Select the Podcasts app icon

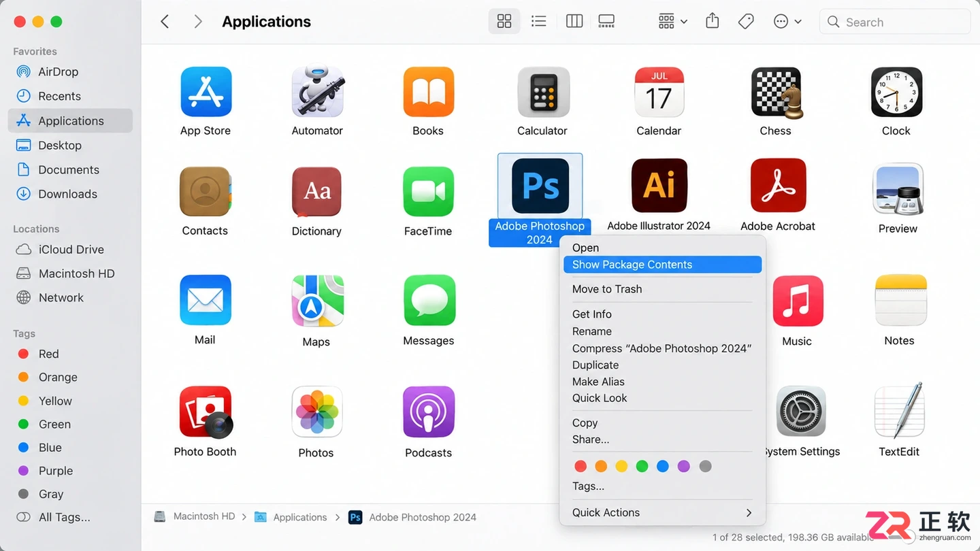pyautogui.click(x=428, y=412)
